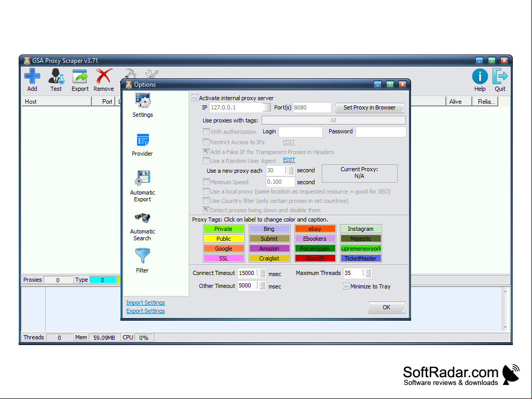532x399 pixels.
Task: Click the Login input field
Action: 301,132
